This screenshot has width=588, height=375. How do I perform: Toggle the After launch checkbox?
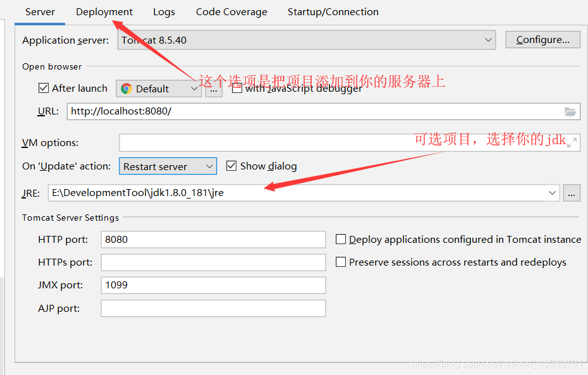(44, 88)
